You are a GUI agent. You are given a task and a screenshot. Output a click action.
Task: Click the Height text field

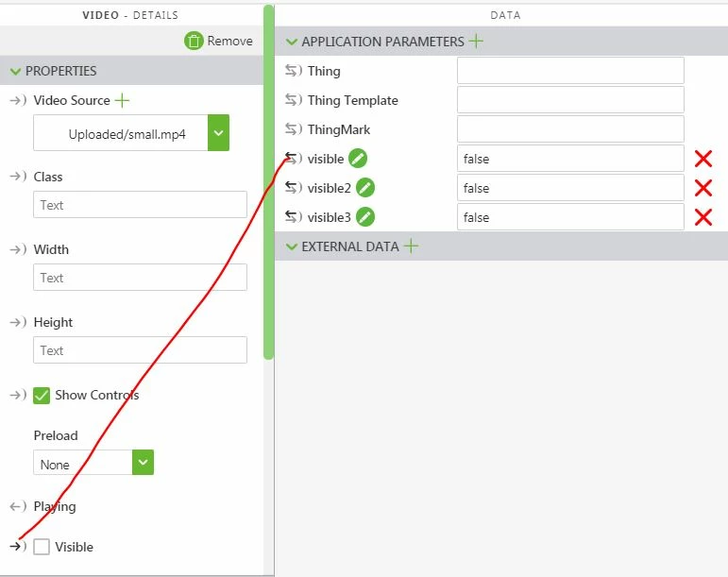pos(140,350)
